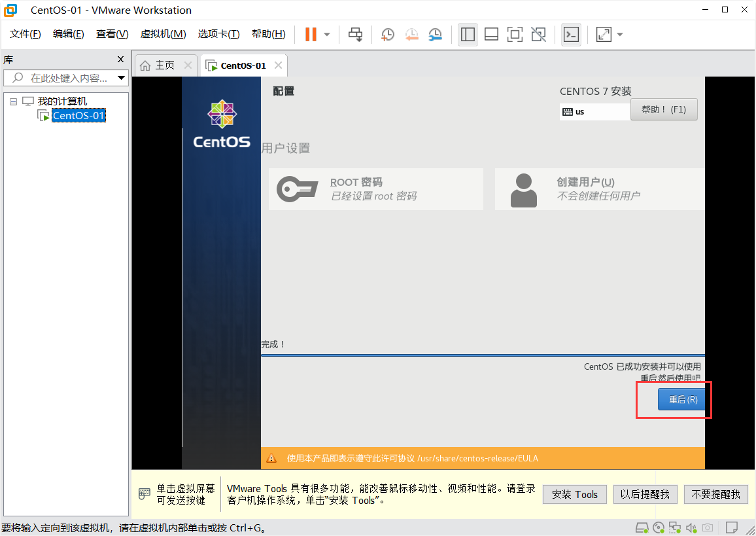Open the ROOT 密码 setting
Viewport: 756px width, 536px height.
pos(375,189)
